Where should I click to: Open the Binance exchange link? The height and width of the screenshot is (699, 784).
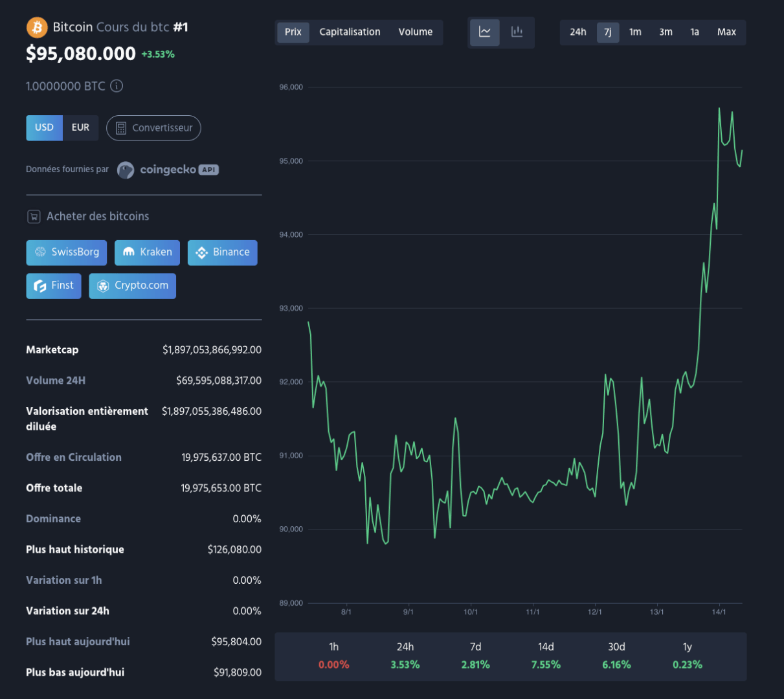coord(223,252)
